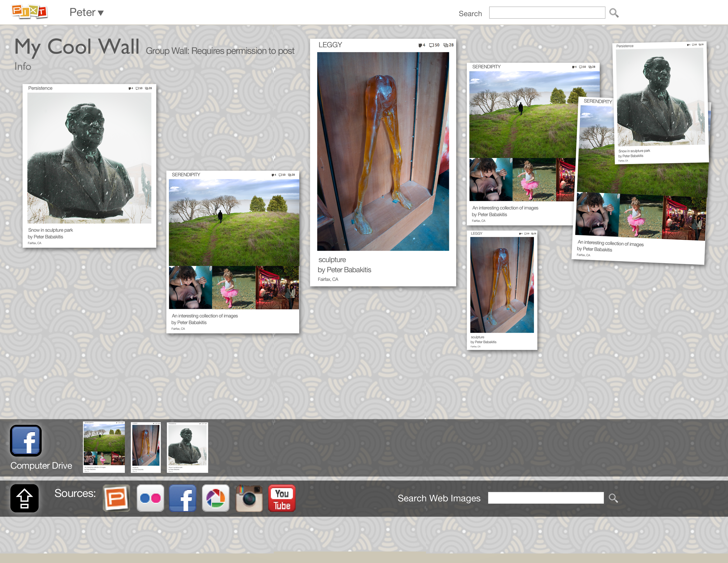Select the Pixt source icon

[x=116, y=498]
